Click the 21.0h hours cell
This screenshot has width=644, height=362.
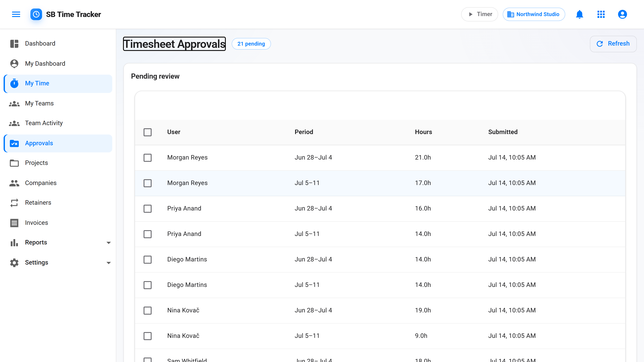pyautogui.click(x=423, y=157)
